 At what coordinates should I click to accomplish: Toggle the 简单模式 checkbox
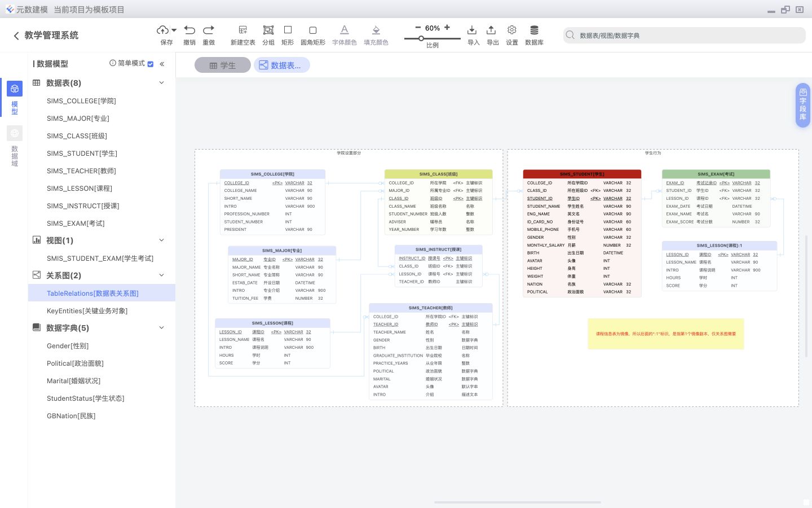click(151, 64)
